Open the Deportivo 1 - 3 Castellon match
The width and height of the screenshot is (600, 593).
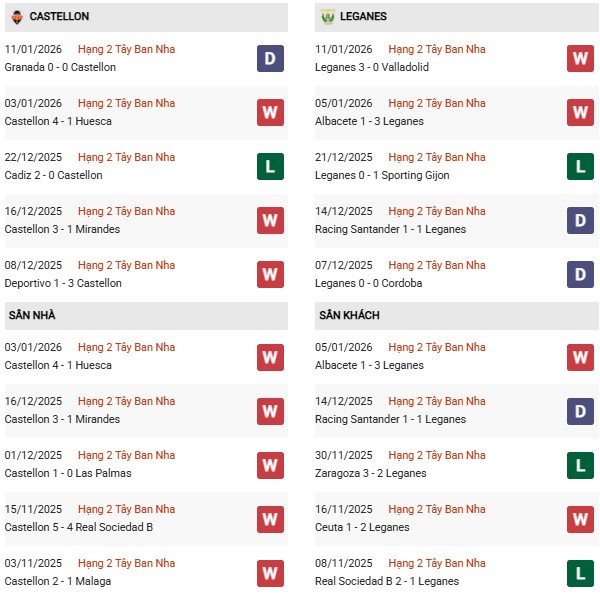(x=63, y=283)
